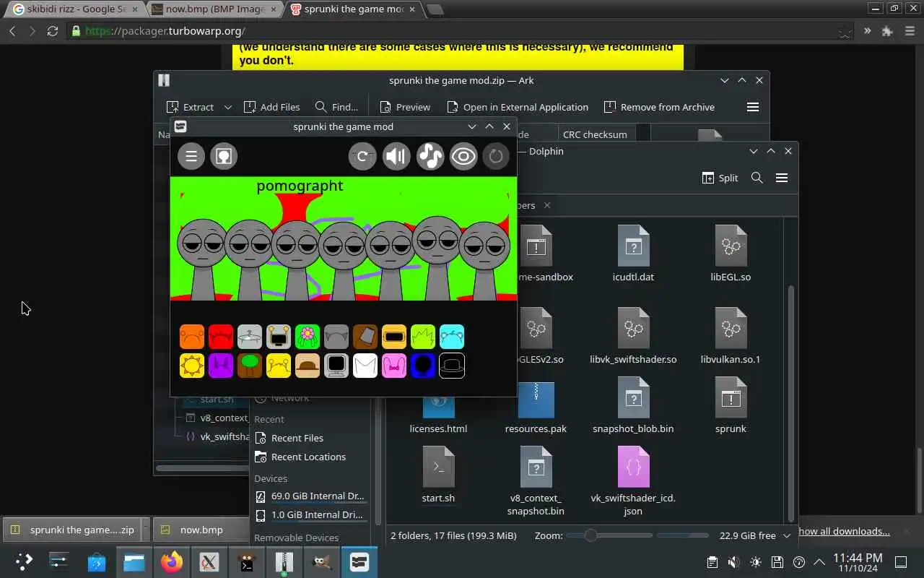Click Extract in Ark toolbar

click(x=190, y=107)
